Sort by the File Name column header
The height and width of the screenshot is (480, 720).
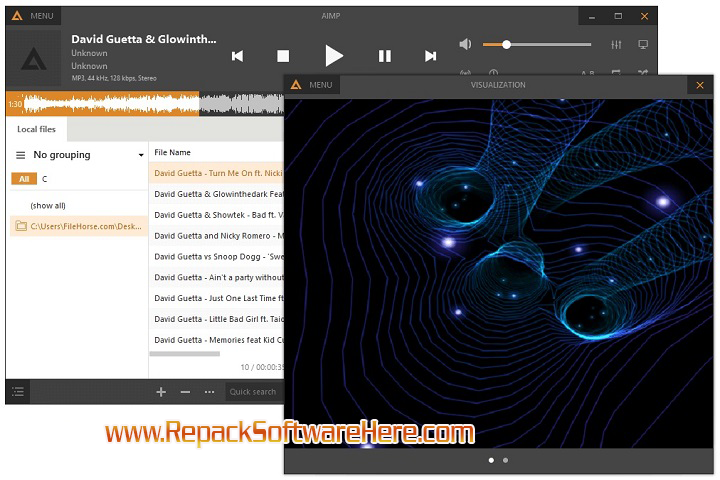pos(172,152)
